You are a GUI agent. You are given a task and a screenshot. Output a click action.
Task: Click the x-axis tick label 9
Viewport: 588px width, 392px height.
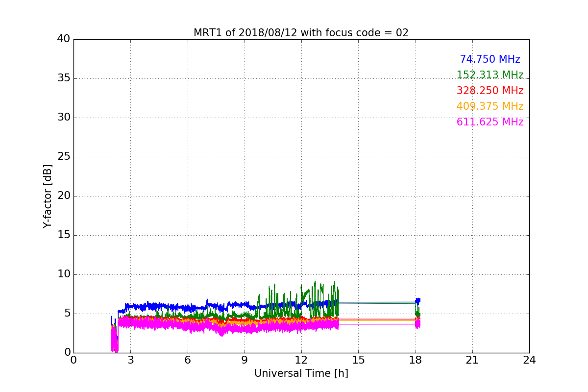tap(244, 360)
